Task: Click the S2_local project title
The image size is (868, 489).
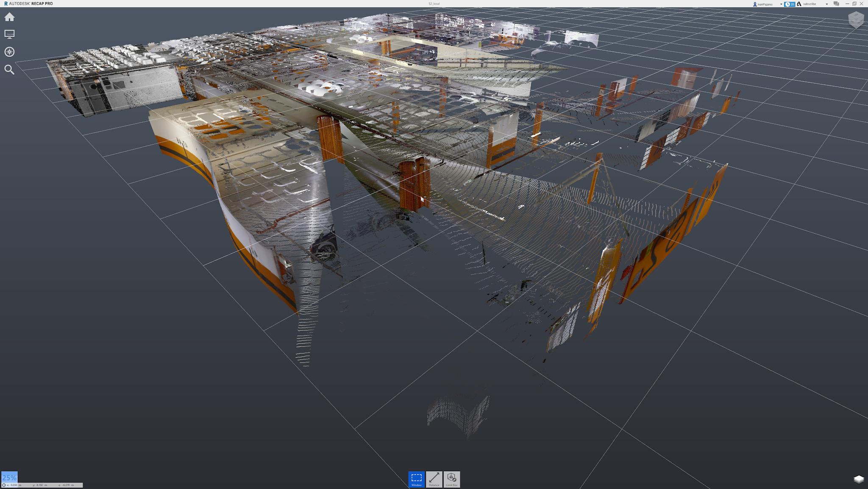Action: point(434,4)
